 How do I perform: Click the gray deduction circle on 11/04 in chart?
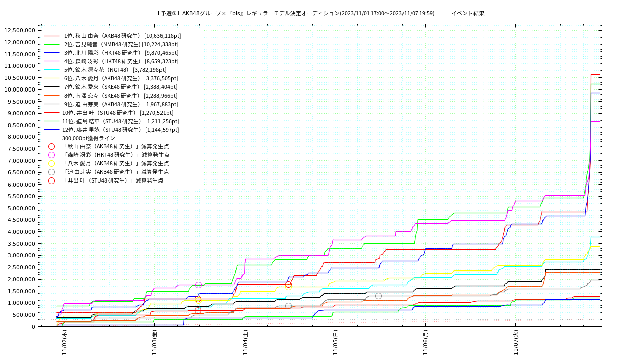(x=288, y=306)
